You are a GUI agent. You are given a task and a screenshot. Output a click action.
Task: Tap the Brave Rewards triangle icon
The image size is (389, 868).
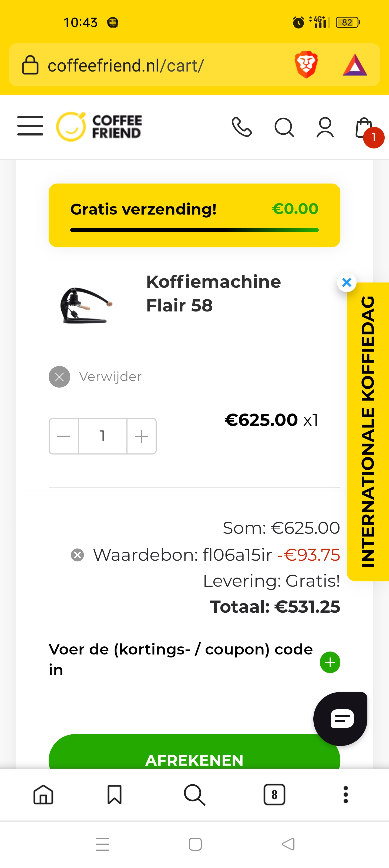(355, 65)
